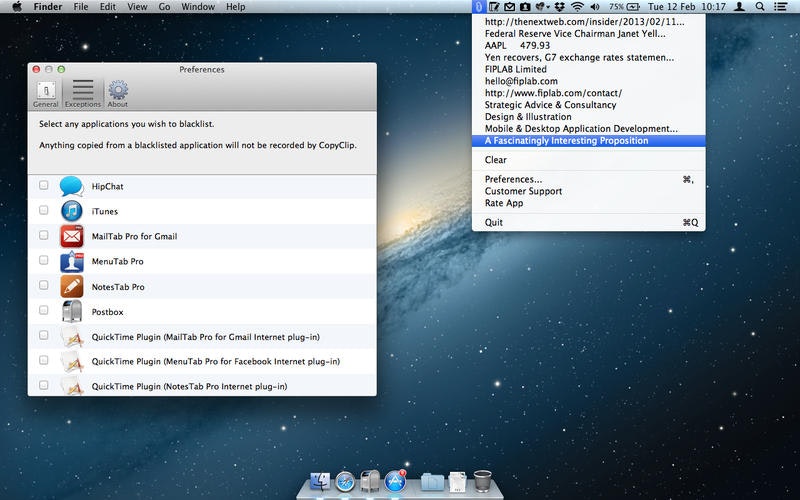Click the HipChat app icon in list
This screenshot has height=500, width=800.
(x=71, y=186)
